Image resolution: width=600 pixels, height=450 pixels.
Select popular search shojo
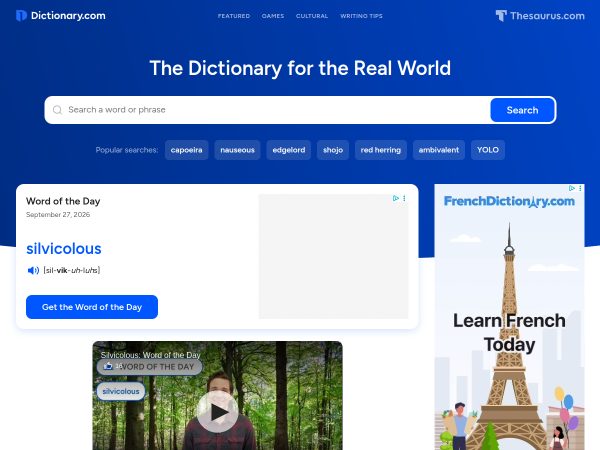point(333,150)
